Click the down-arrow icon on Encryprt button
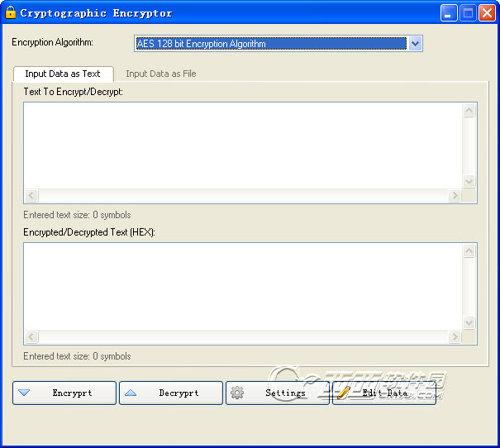Image resolution: width=500 pixels, height=448 pixels. 24,393
